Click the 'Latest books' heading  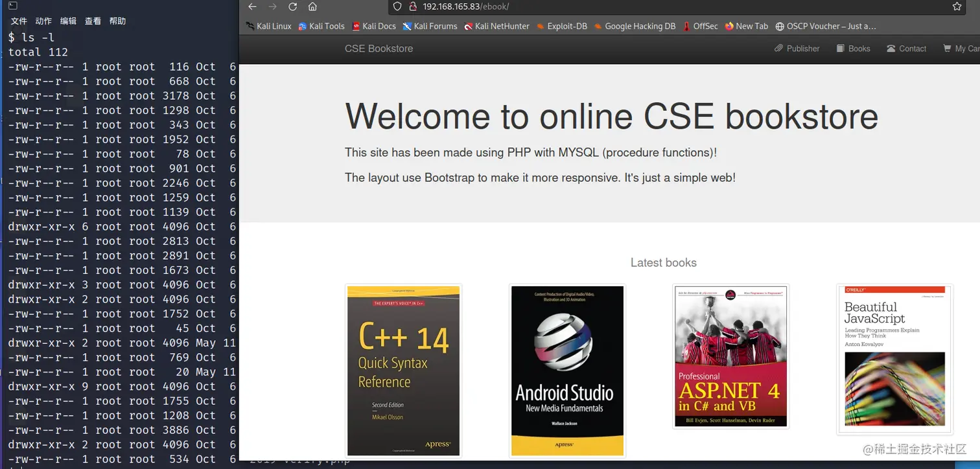(x=663, y=262)
